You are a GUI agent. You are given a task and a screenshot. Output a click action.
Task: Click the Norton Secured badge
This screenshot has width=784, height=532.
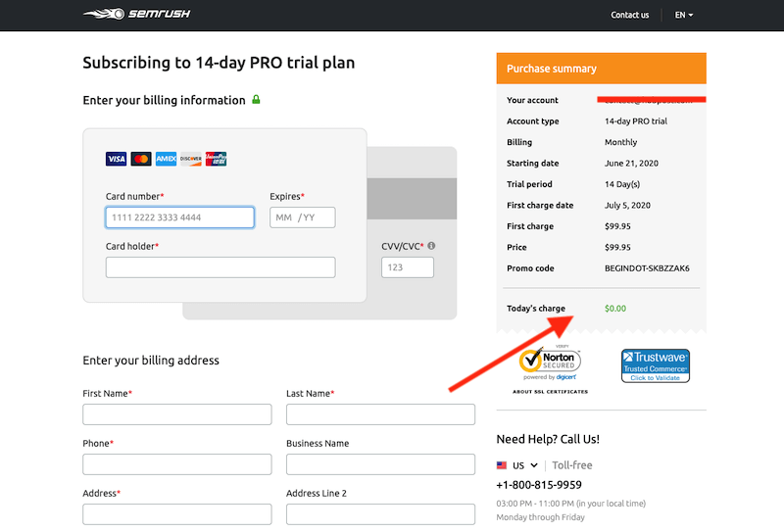pyautogui.click(x=550, y=363)
